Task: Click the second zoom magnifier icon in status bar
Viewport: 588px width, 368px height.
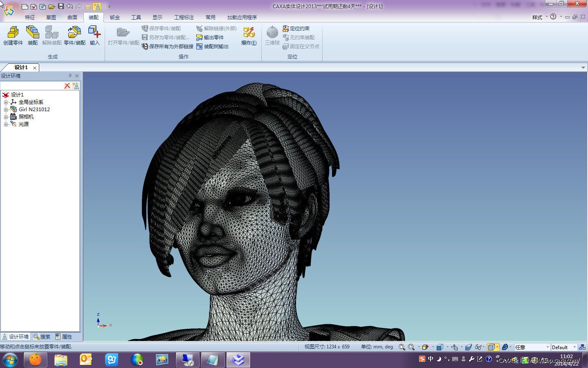Action: tap(411, 347)
